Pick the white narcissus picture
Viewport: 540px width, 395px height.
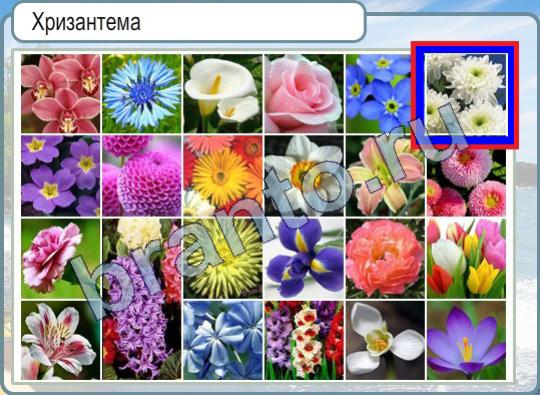(x=304, y=176)
